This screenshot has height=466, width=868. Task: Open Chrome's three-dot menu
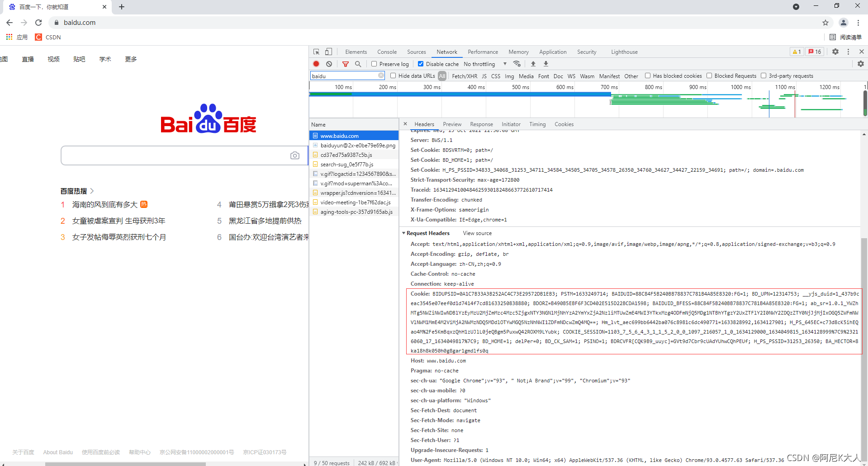point(858,23)
